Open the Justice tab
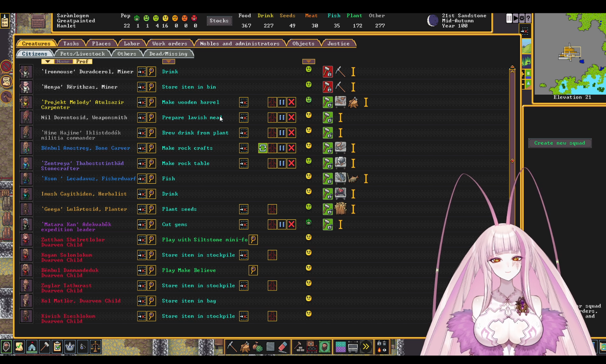Viewport: 606px width, 364px height. 338,43
